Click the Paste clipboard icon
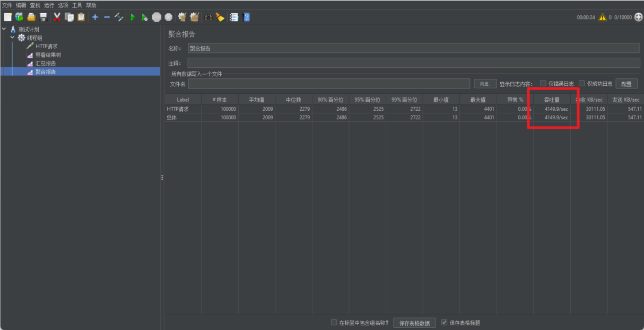644x330 pixels. 81,17
